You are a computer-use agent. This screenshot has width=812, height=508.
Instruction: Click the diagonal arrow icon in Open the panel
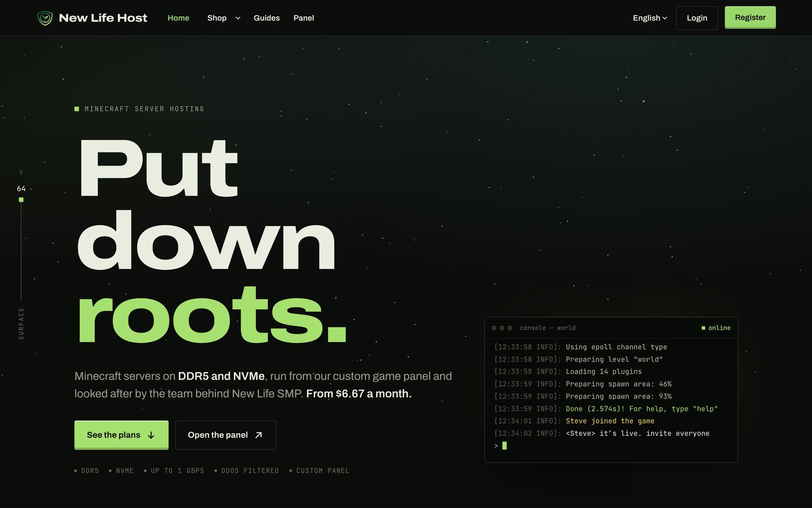[259, 435]
